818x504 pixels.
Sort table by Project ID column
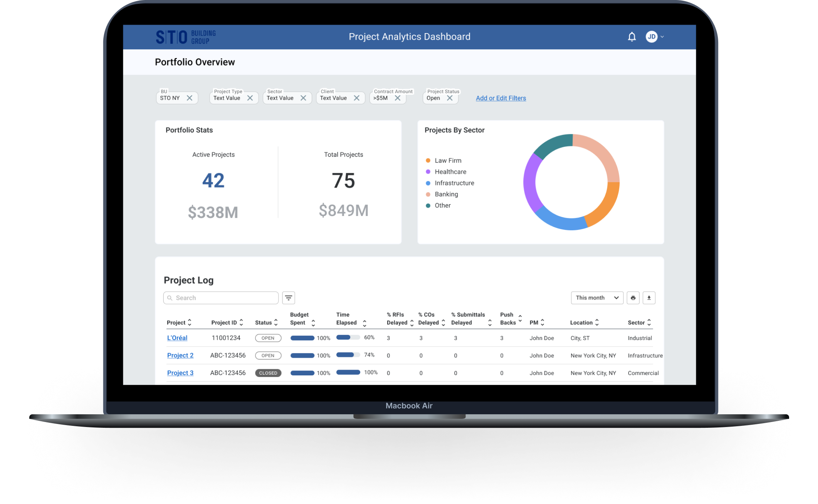click(x=227, y=322)
